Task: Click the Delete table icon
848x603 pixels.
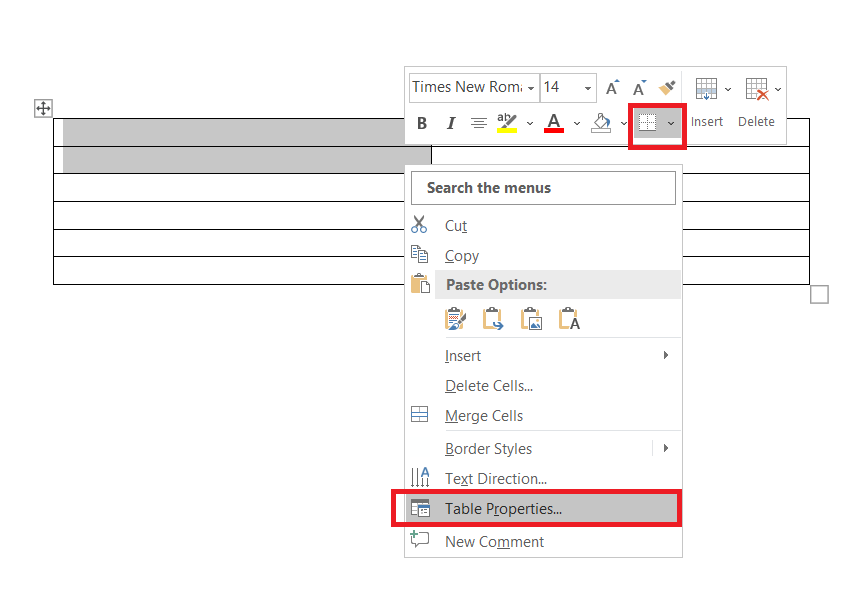Action: point(757,89)
